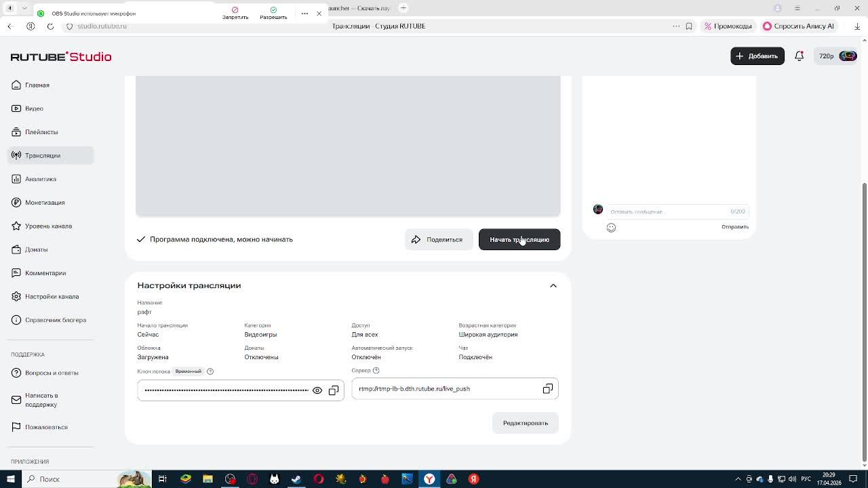Click Отправить in chat
The image size is (868, 488).
(735, 227)
